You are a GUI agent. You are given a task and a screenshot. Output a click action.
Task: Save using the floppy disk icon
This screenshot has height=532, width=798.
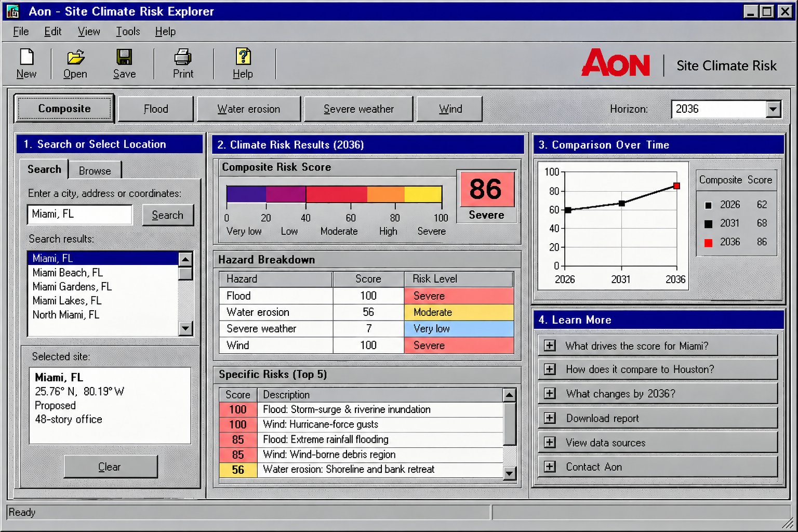click(124, 57)
